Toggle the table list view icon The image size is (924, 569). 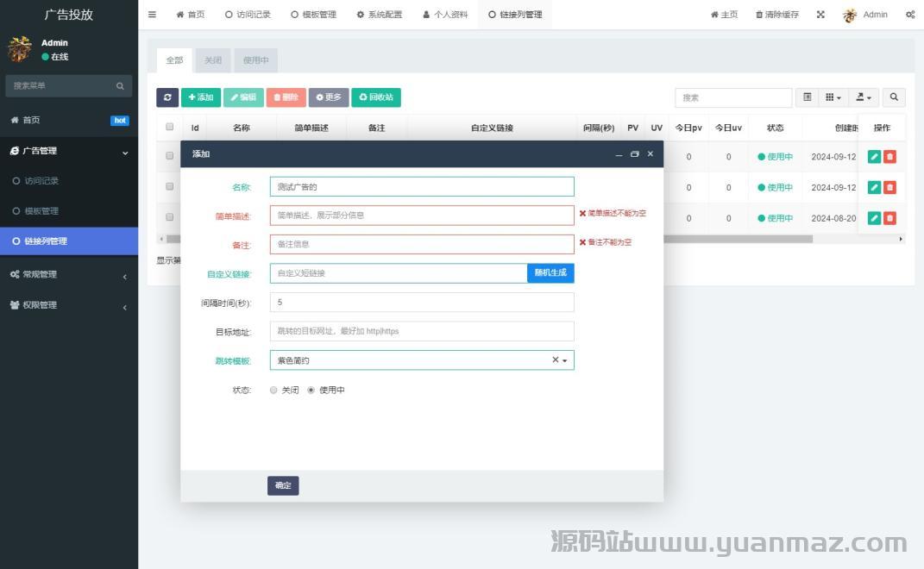click(808, 97)
